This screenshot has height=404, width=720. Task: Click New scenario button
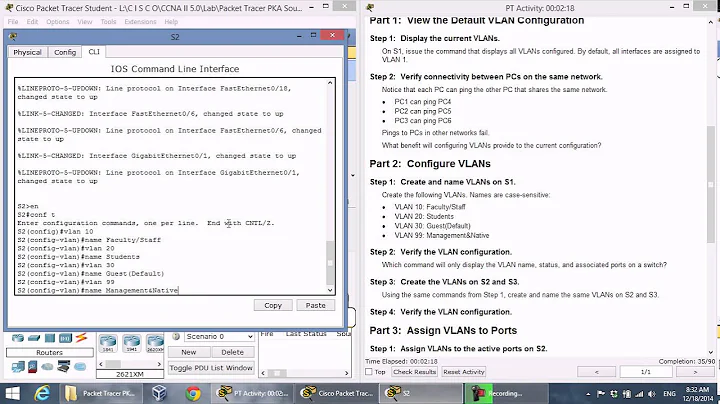point(189,352)
